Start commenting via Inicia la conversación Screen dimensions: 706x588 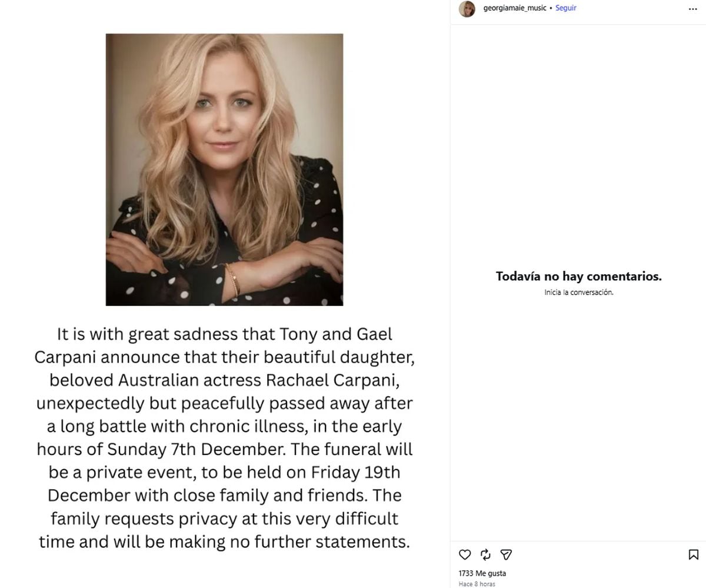tap(578, 292)
